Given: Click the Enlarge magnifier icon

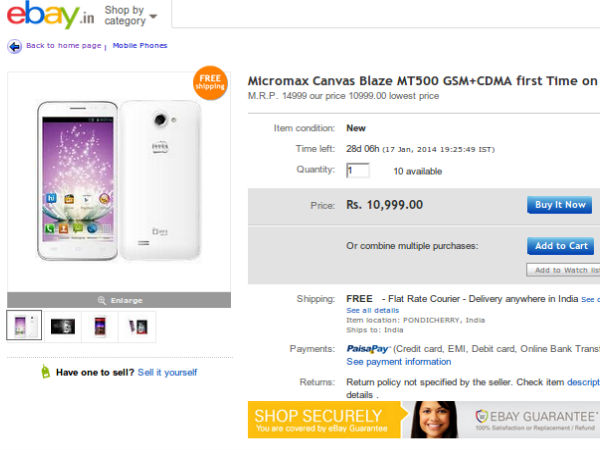Looking at the screenshot, I should point(101,300).
